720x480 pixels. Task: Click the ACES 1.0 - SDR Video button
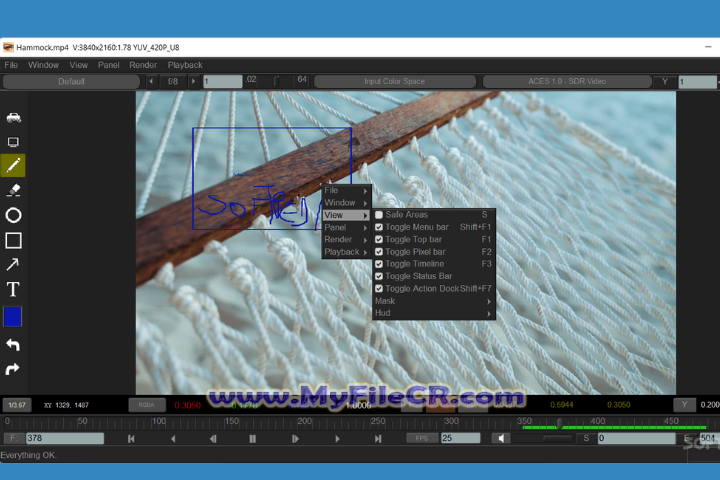pos(566,81)
